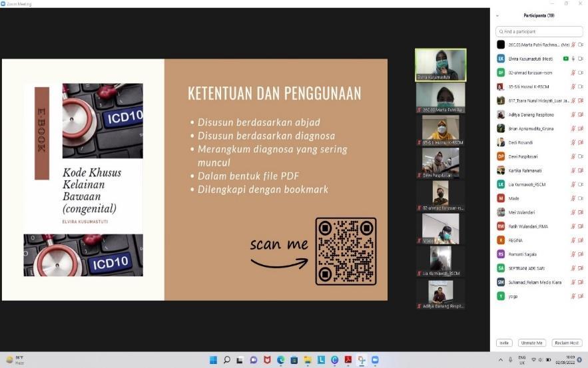Click muted mic icon for 02-ahmad farizaan-rscm

tap(573, 73)
